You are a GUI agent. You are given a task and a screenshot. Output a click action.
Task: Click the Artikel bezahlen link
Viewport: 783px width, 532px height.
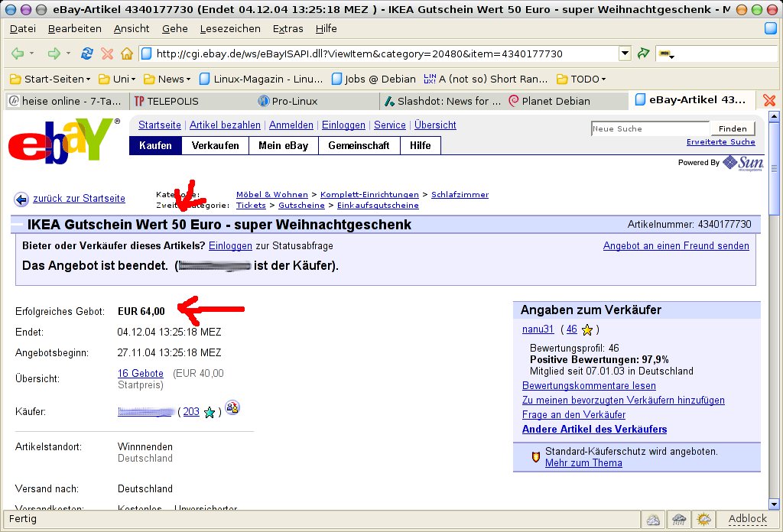click(x=226, y=125)
